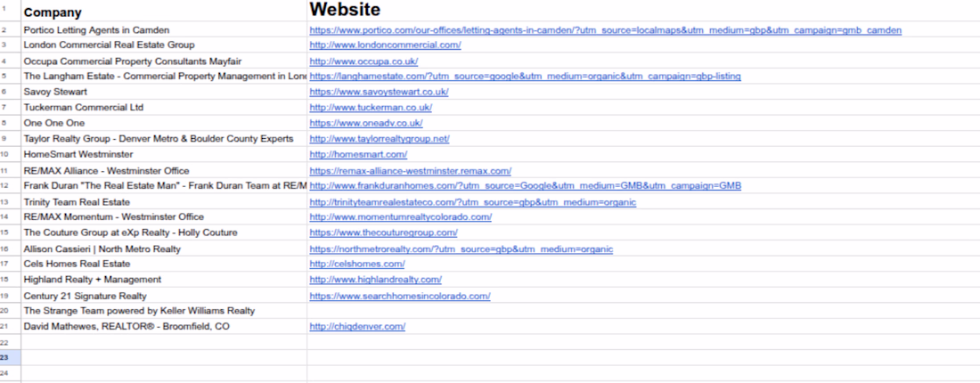The height and width of the screenshot is (383, 980).
Task: Select the Couture Group at eXp Realty cell
Action: pos(164,232)
